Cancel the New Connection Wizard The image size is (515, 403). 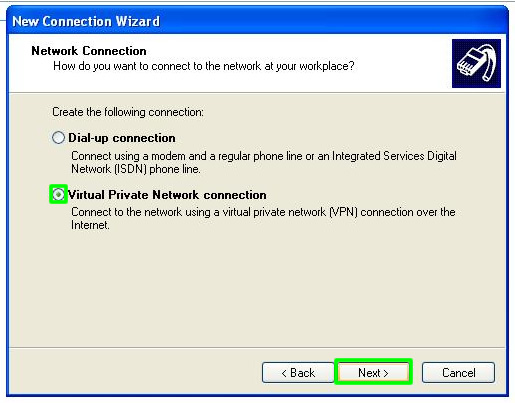click(458, 372)
